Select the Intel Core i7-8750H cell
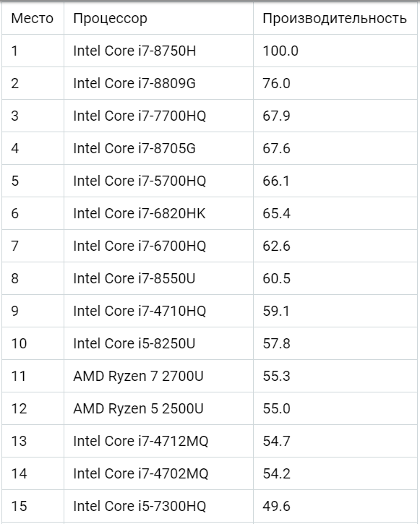 click(158, 51)
